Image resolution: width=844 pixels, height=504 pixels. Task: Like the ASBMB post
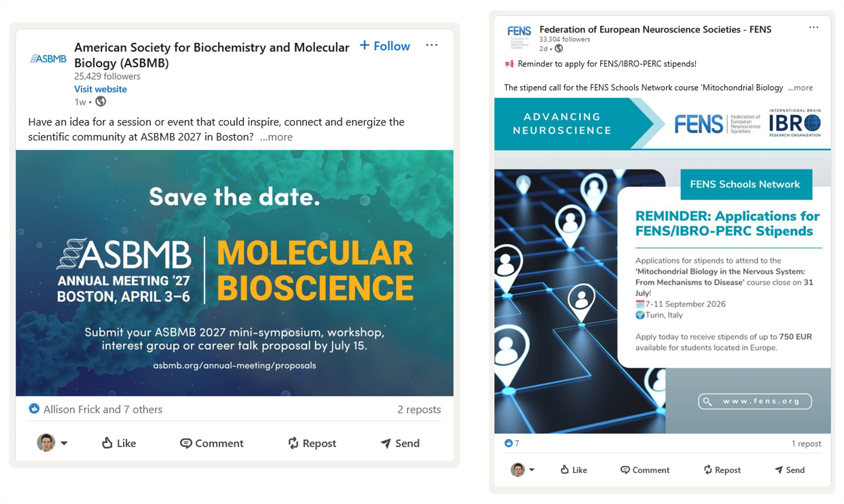[x=119, y=443]
